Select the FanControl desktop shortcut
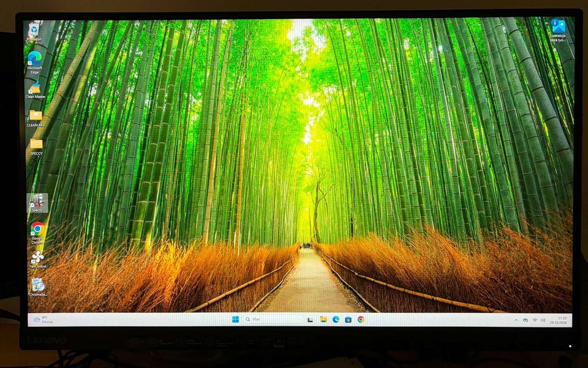This screenshot has height=368, width=588. coord(37,259)
